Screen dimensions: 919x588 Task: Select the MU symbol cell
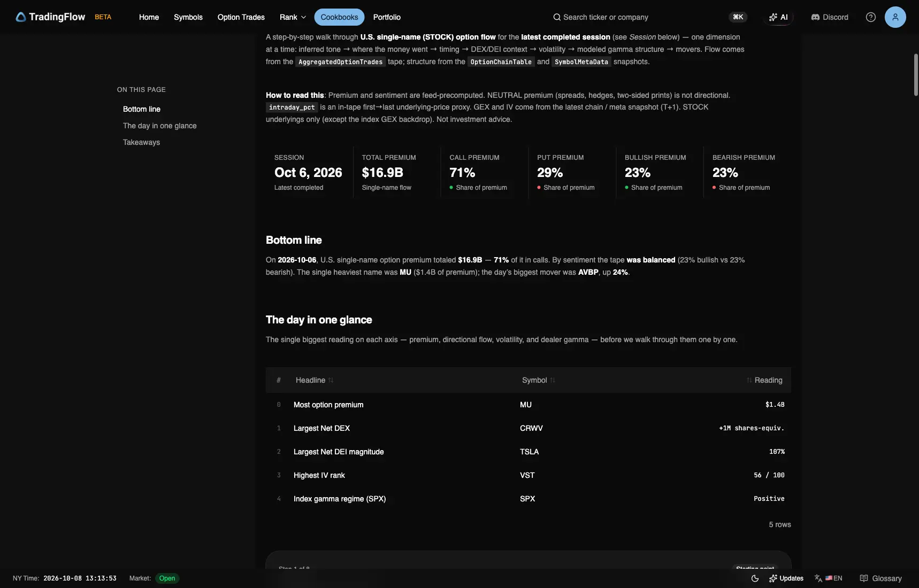point(526,405)
